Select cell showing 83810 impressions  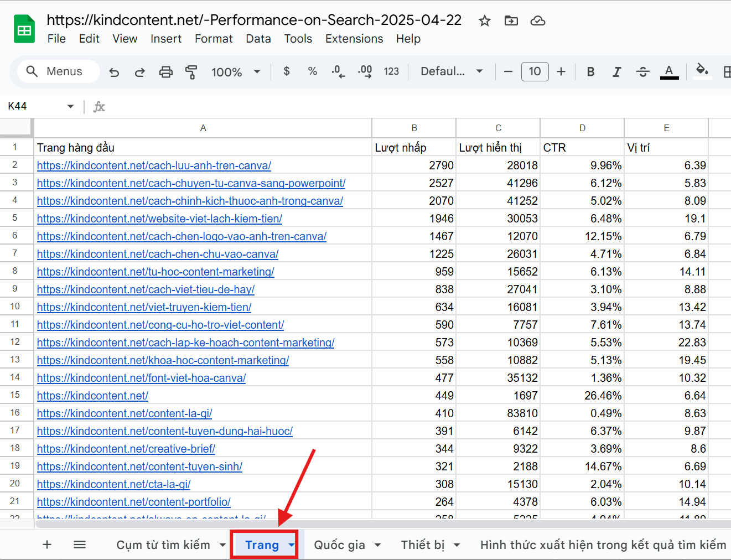coord(498,413)
